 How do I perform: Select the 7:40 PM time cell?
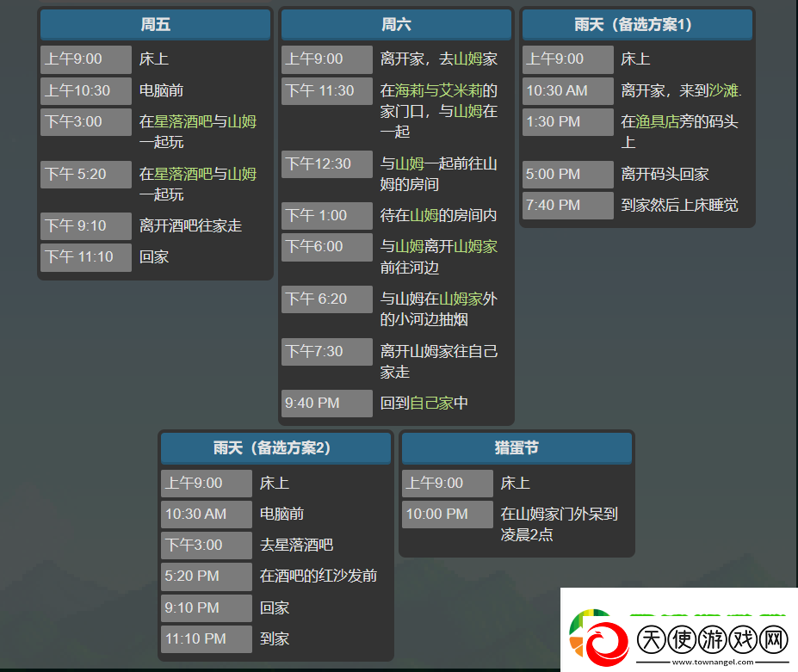568,205
